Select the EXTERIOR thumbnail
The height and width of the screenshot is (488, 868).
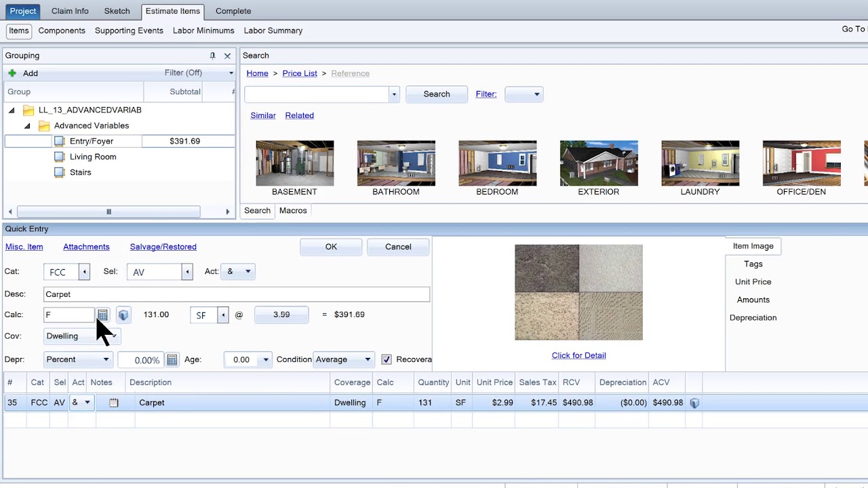pos(599,163)
